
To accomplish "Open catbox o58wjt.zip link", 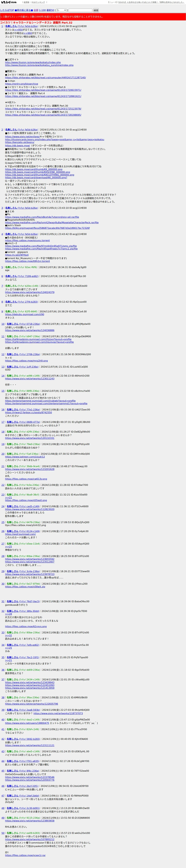I will [x=25, y=587].
